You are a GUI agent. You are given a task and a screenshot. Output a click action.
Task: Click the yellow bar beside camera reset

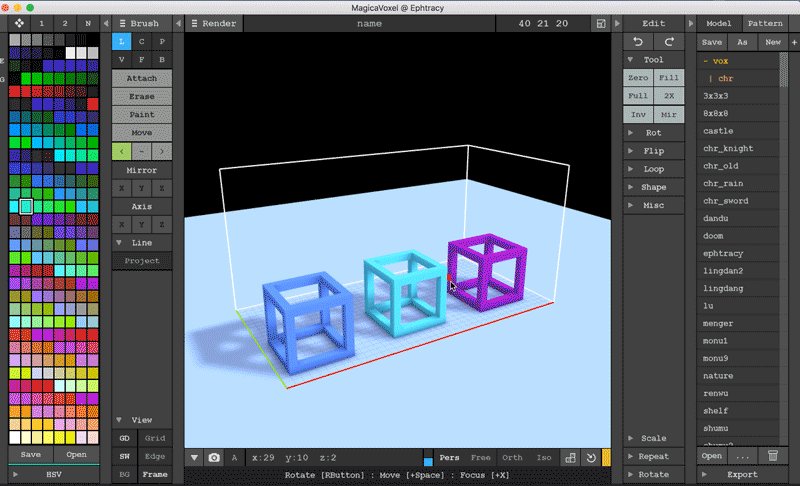point(606,457)
